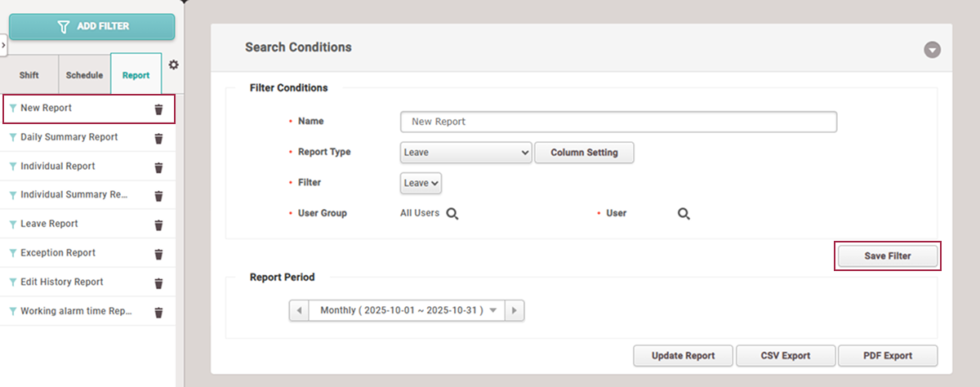Image resolution: width=980 pixels, height=387 pixels.
Task: Click trash icon beside Daily Summary Report
Action: [158, 138]
